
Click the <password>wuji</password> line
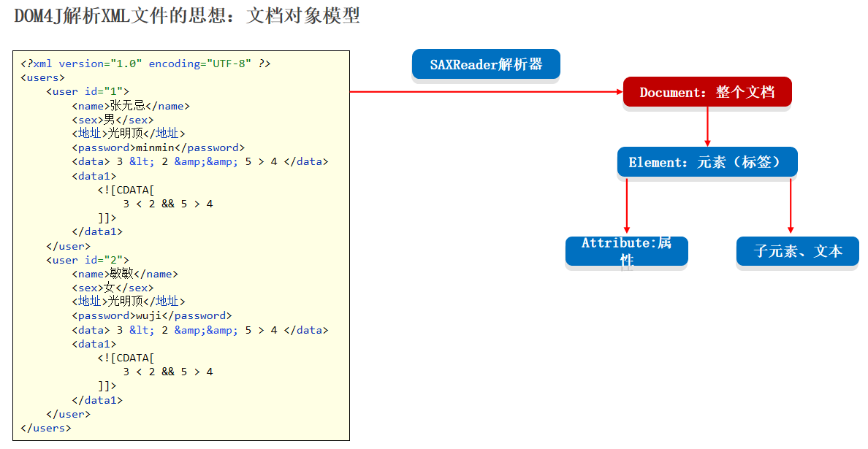(x=152, y=315)
